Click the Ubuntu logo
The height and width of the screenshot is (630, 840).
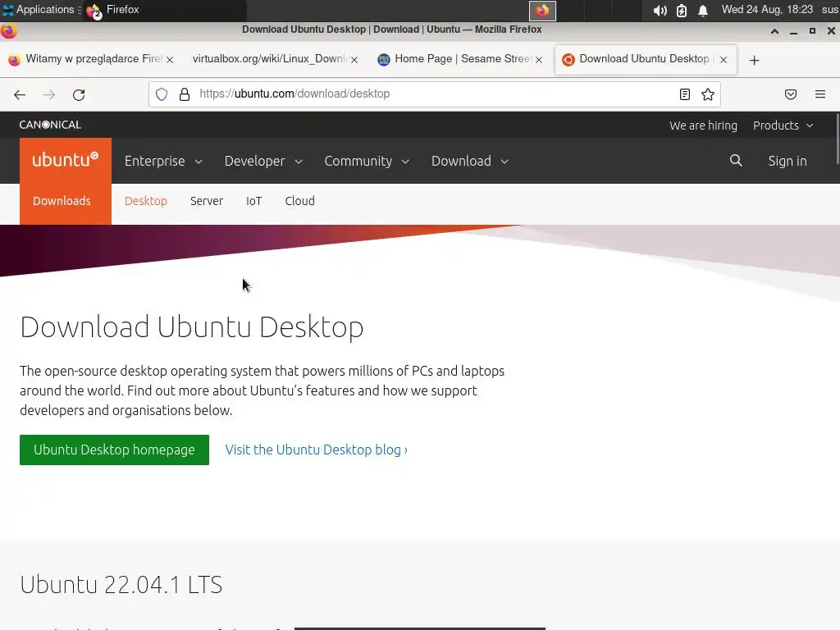(66, 160)
